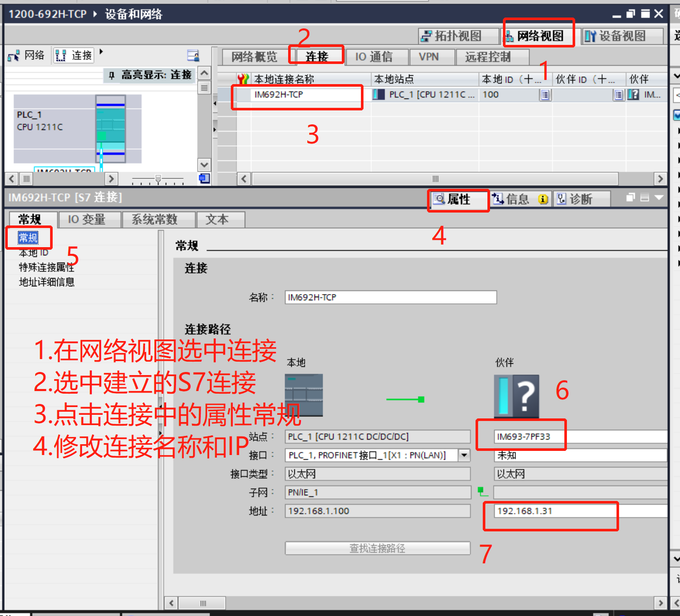Click the 网络 networking mode button
680x616 pixels.
(26, 55)
